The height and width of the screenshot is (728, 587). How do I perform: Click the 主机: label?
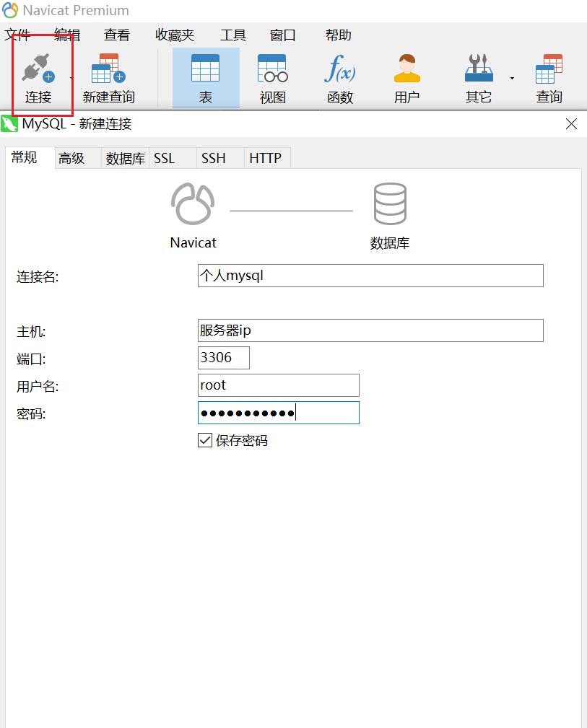[x=31, y=331]
